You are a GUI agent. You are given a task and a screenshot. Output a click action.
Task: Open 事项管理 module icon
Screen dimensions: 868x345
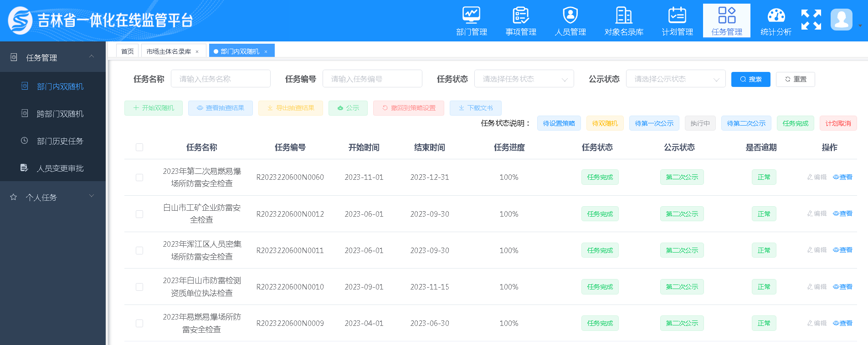pyautogui.click(x=520, y=15)
